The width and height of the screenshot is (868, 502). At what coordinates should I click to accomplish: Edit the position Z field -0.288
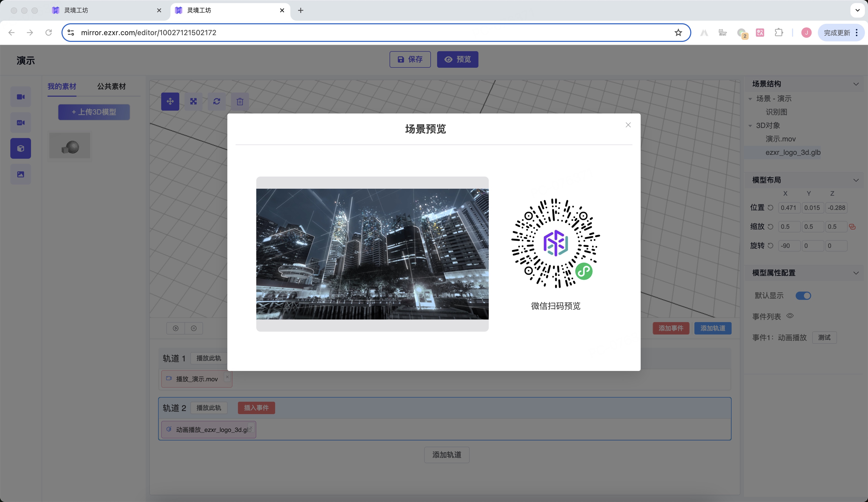836,208
